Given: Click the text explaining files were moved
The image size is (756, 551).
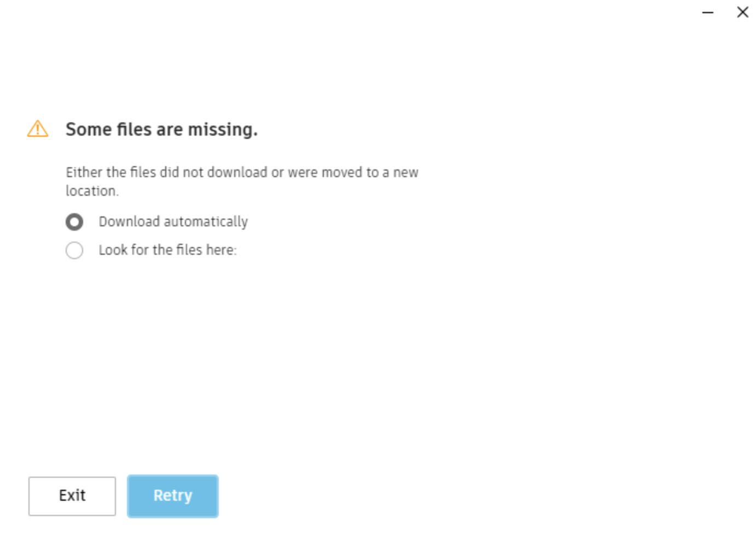Looking at the screenshot, I should (x=242, y=181).
